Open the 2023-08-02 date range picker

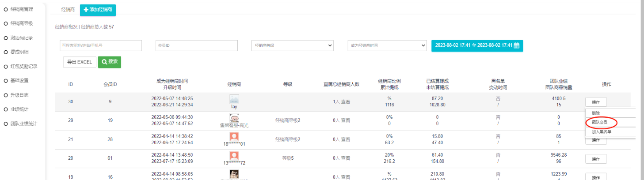click(x=476, y=45)
